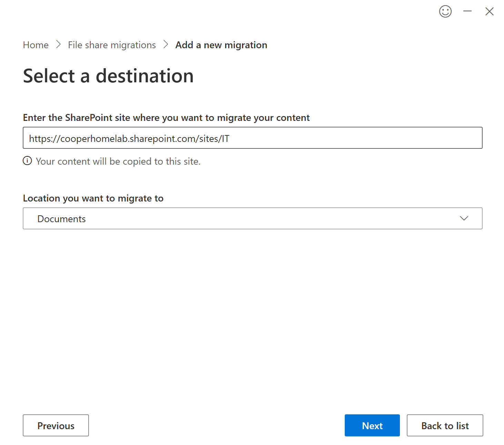Click the Select a destination heading
This screenshot has width=504, height=445.
108,76
